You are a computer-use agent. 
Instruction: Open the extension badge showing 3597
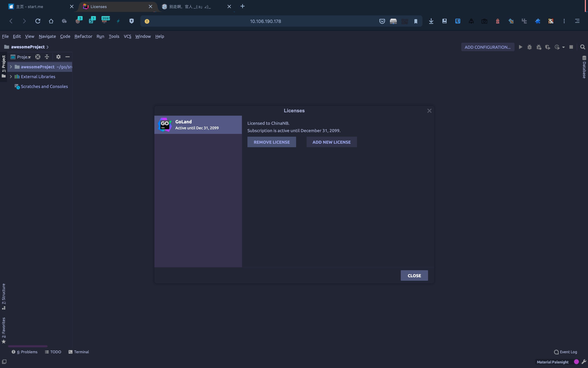(105, 20)
